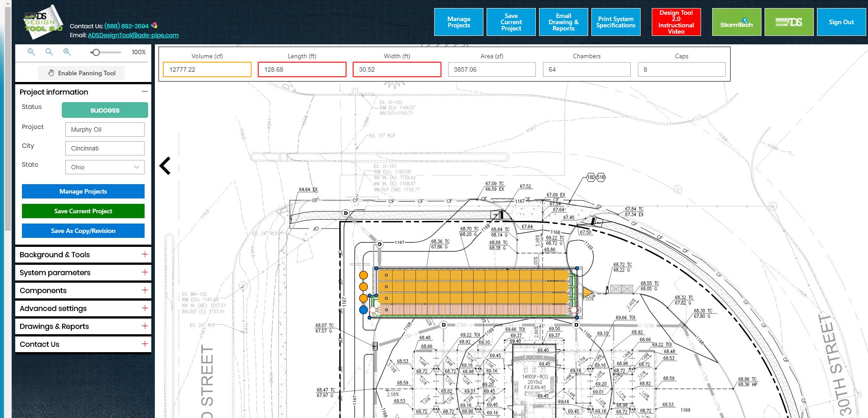Click the blue circle node beside chambers

coord(363,310)
